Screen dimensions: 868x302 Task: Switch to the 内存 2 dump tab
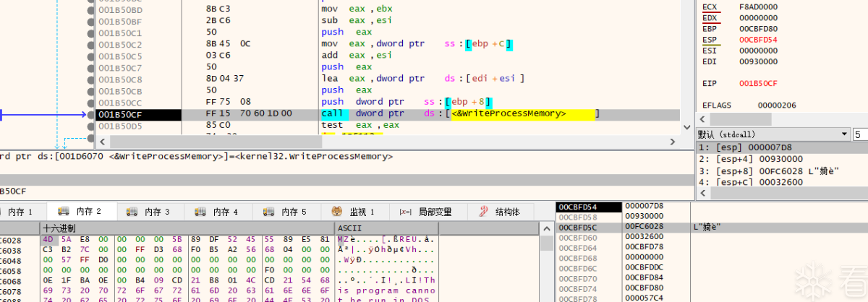[80, 212]
